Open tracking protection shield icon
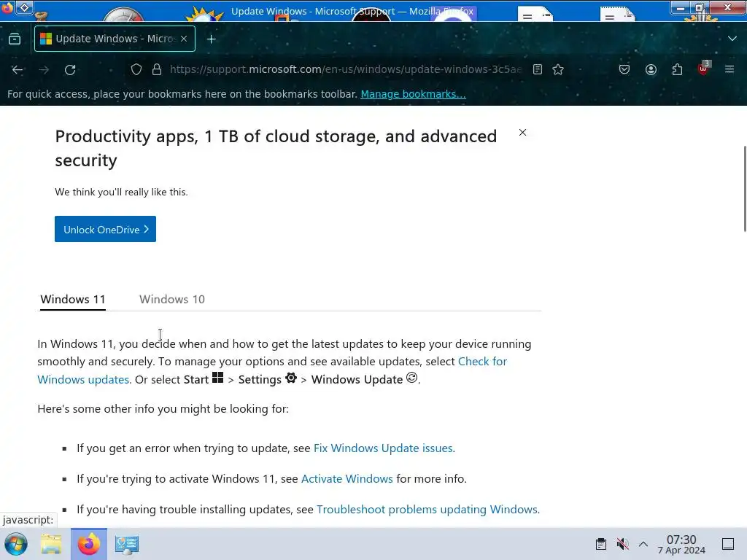747x560 pixels. (x=136, y=69)
